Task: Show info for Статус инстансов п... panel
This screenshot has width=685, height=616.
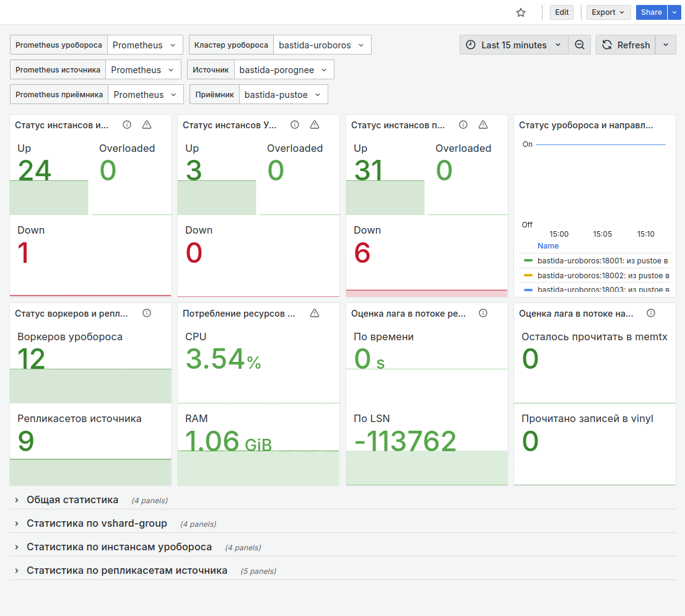Action: [x=463, y=125]
